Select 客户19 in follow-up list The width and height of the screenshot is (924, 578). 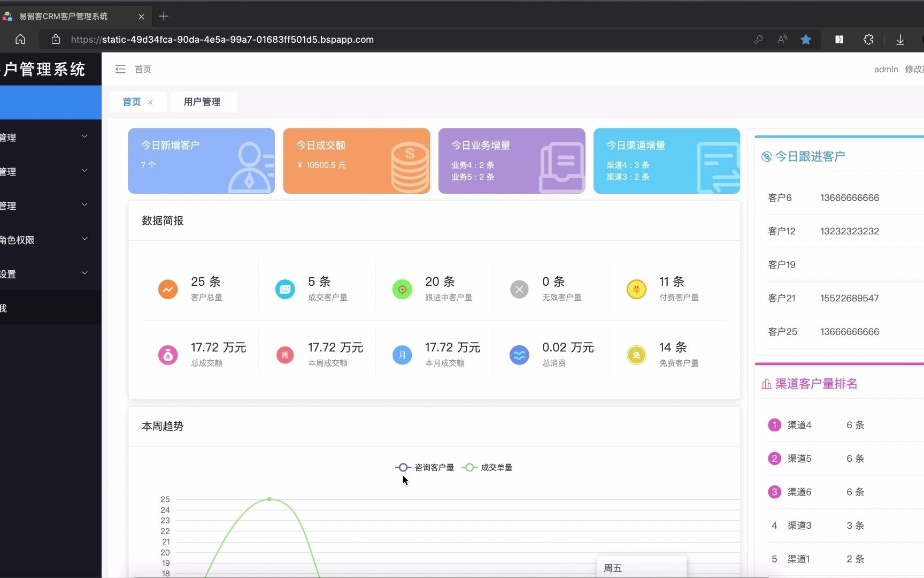click(x=782, y=264)
